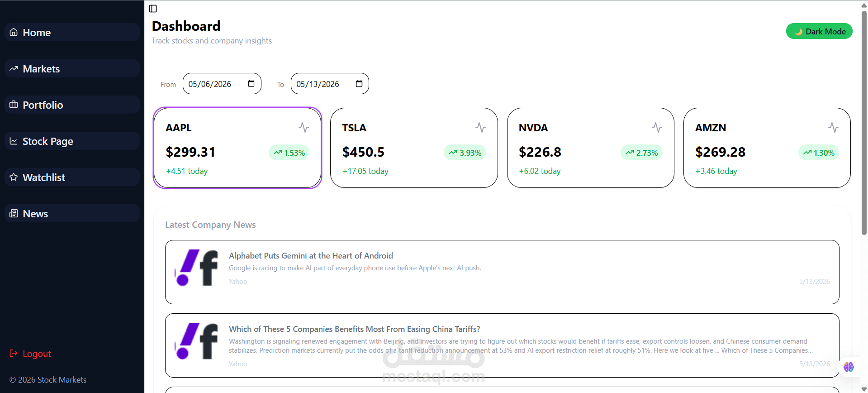This screenshot has width=868, height=393.
Task: Click the activity pulse icon on NVDA card
Action: coord(657,128)
